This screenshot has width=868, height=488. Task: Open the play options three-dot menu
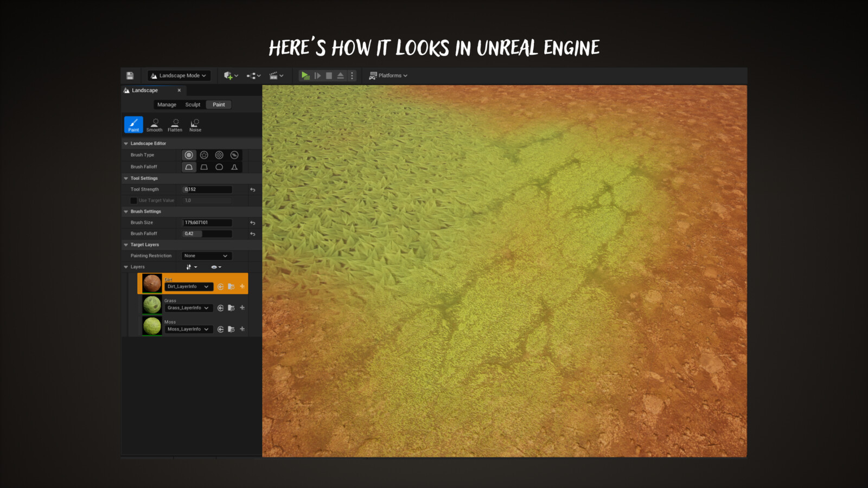352,75
